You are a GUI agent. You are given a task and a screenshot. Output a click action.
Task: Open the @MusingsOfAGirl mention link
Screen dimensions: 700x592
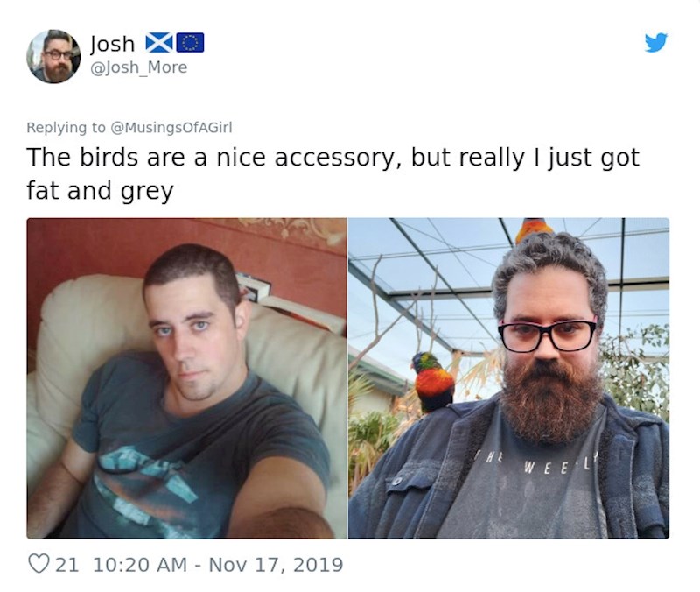tap(171, 128)
